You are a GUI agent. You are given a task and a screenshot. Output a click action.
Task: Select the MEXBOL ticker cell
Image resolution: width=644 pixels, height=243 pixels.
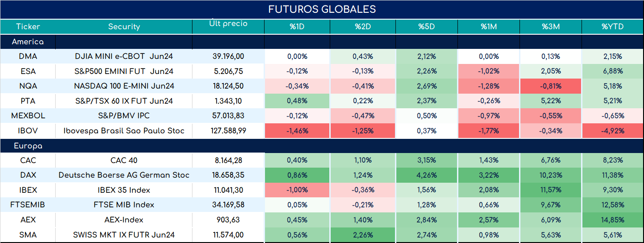pyautogui.click(x=28, y=116)
